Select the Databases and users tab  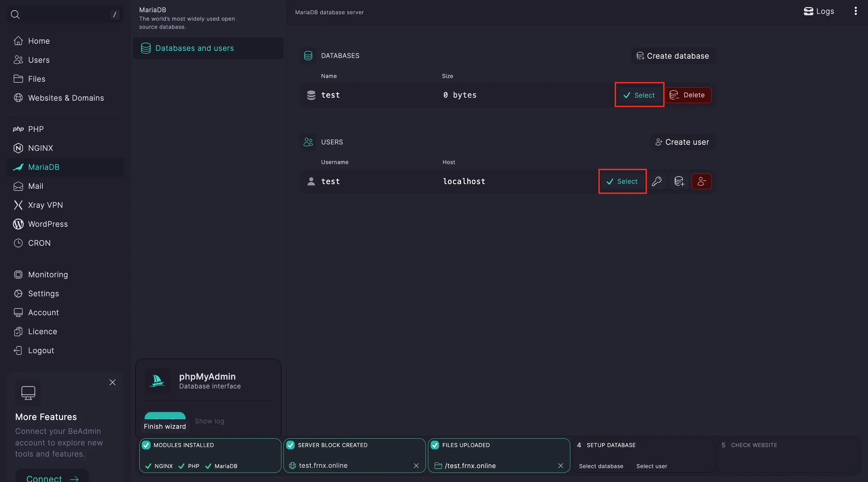tap(208, 48)
